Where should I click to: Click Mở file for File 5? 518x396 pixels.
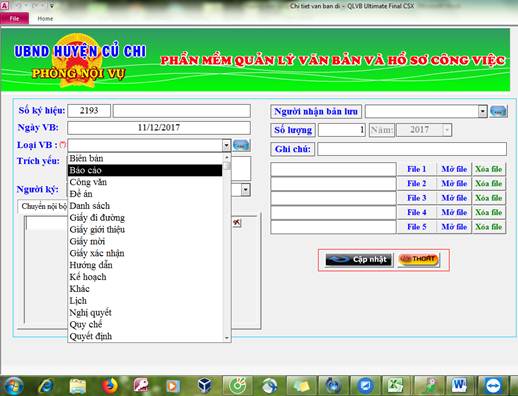454,227
